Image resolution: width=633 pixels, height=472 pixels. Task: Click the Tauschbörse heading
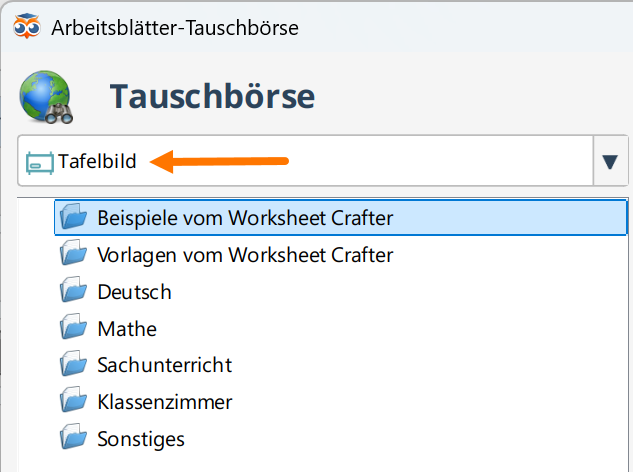point(212,96)
